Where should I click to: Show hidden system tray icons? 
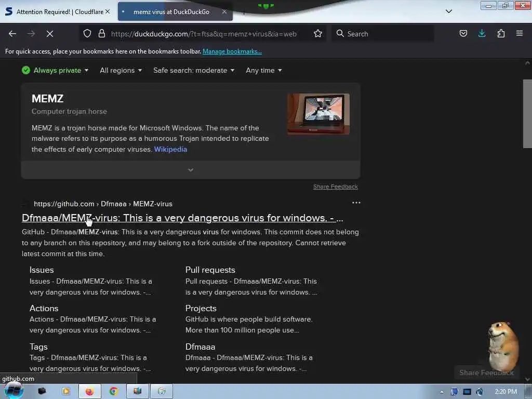click(442, 392)
